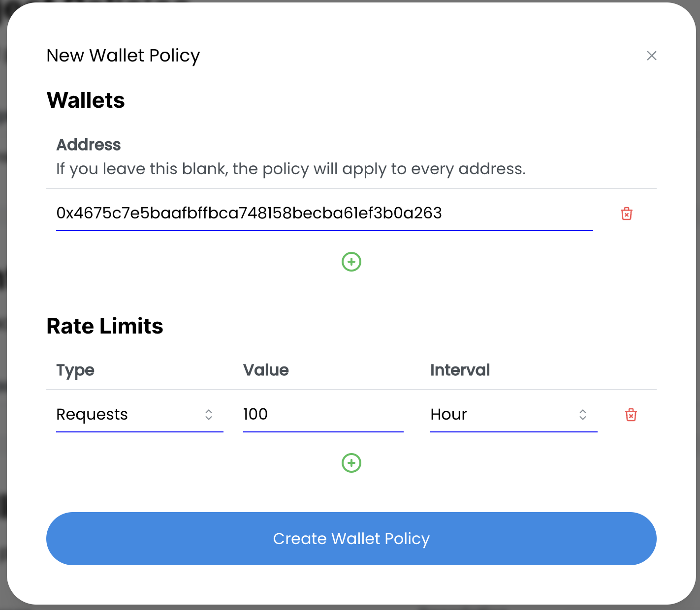Click the Rate Limits section heading
The image size is (700, 610).
(x=105, y=326)
